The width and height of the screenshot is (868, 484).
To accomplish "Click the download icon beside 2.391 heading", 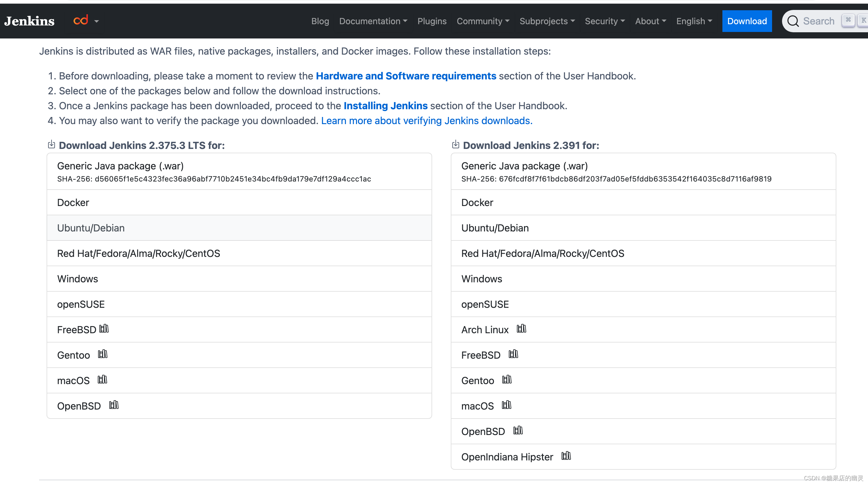I will (455, 145).
